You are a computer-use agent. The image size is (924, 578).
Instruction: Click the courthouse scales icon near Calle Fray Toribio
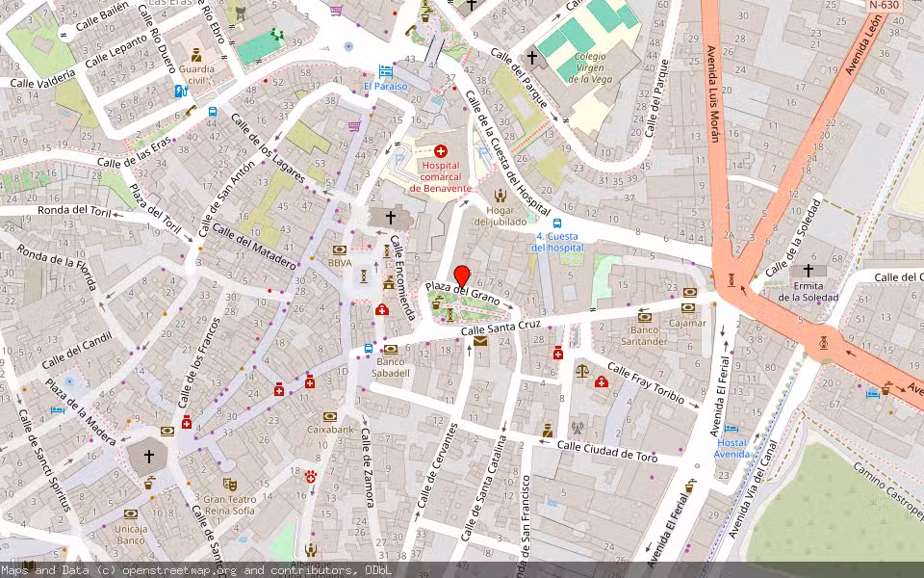581,370
